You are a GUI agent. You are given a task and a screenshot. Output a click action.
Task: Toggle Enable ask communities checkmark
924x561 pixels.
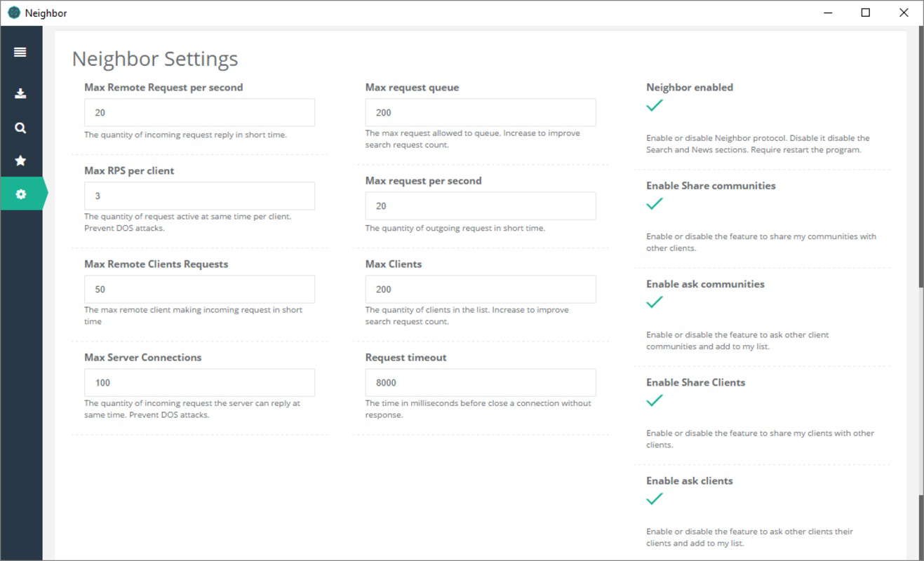coord(654,302)
